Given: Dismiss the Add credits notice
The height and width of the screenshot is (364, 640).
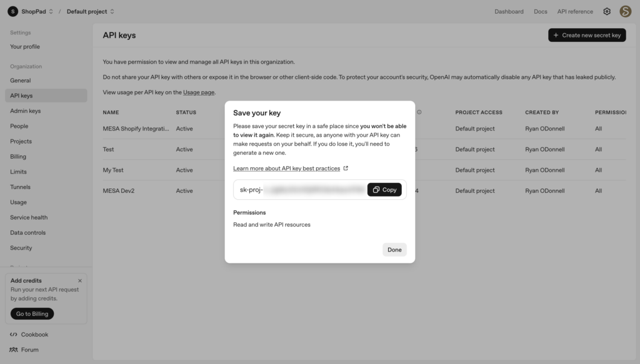Looking at the screenshot, I should tap(80, 280).
